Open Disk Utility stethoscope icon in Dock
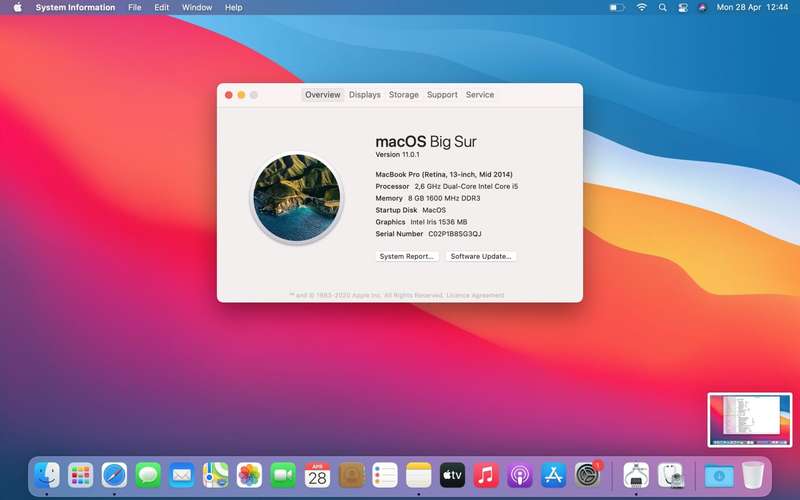The width and height of the screenshot is (800, 500). point(670,476)
